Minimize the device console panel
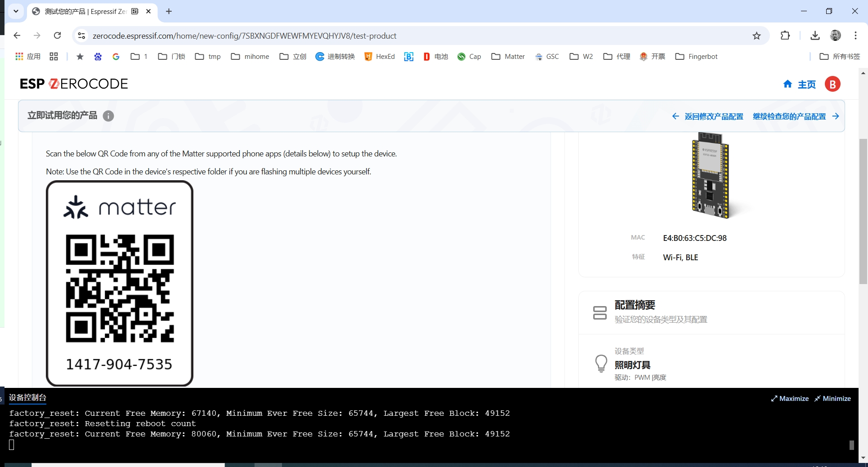The image size is (868, 467). pyautogui.click(x=832, y=399)
